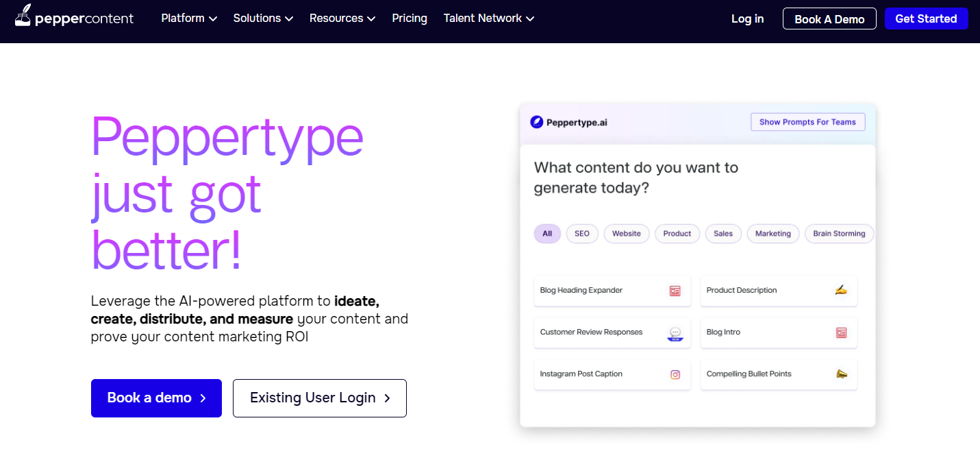Click the Product Description writing hand icon
The height and width of the screenshot is (462, 980).
tap(841, 291)
